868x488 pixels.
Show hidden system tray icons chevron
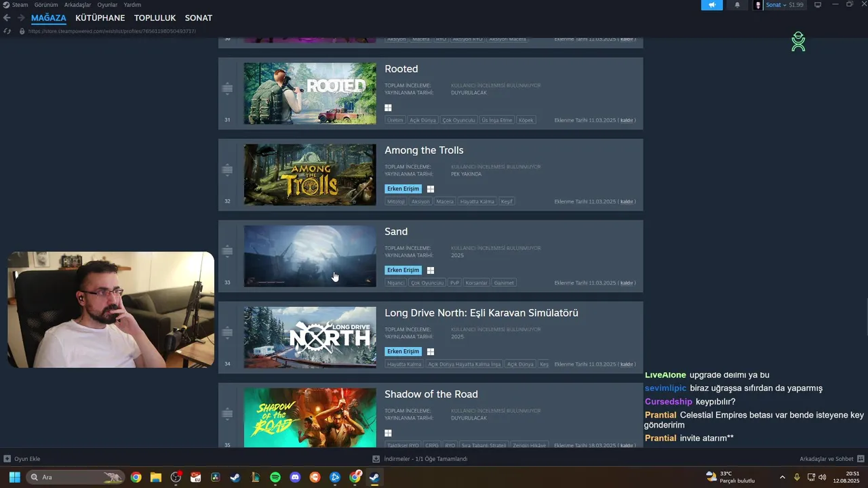coord(783,477)
